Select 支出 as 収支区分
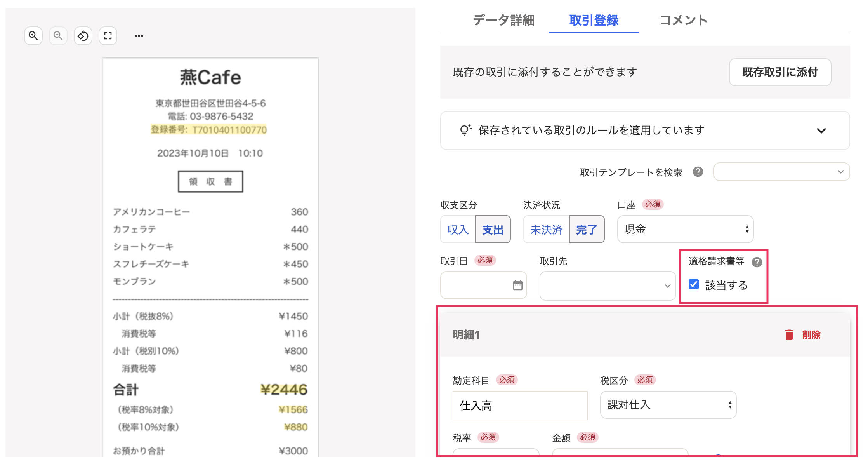The image size is (868, 470). (x=493, y=229)
